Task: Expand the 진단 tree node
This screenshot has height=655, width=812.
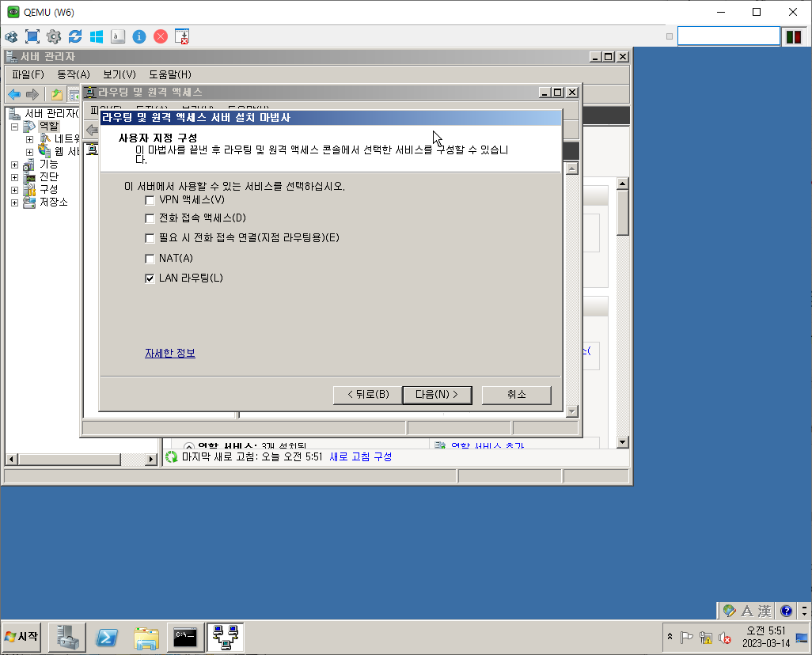Action: click(14, 177)
